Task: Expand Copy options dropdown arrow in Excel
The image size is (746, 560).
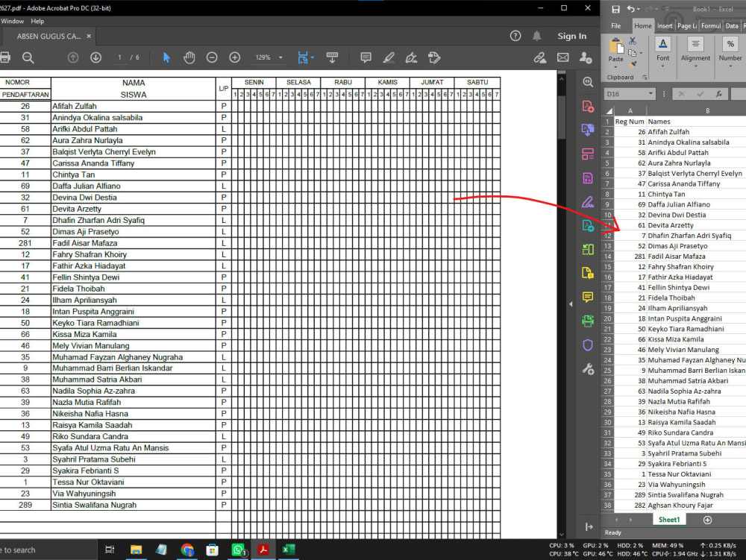Action: click(641, 53)
